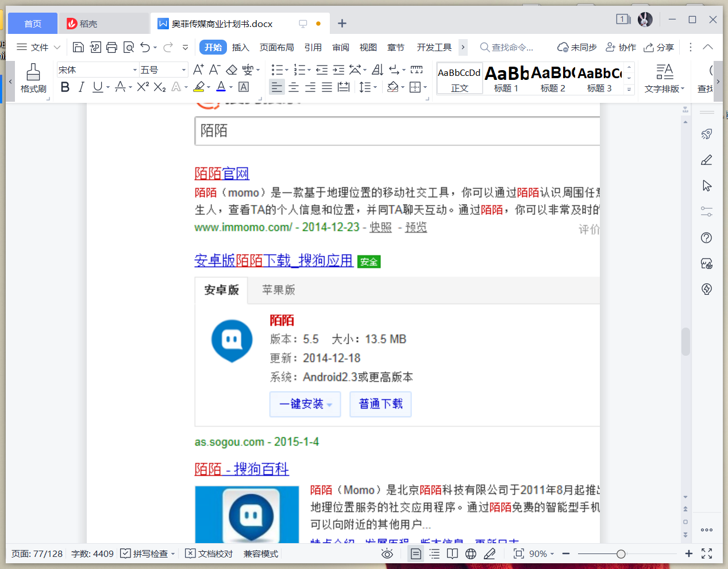Open the font name dropdown showing 宋体
The width and height of the screenshot is (728, 569).
click(x=95, y=69)
